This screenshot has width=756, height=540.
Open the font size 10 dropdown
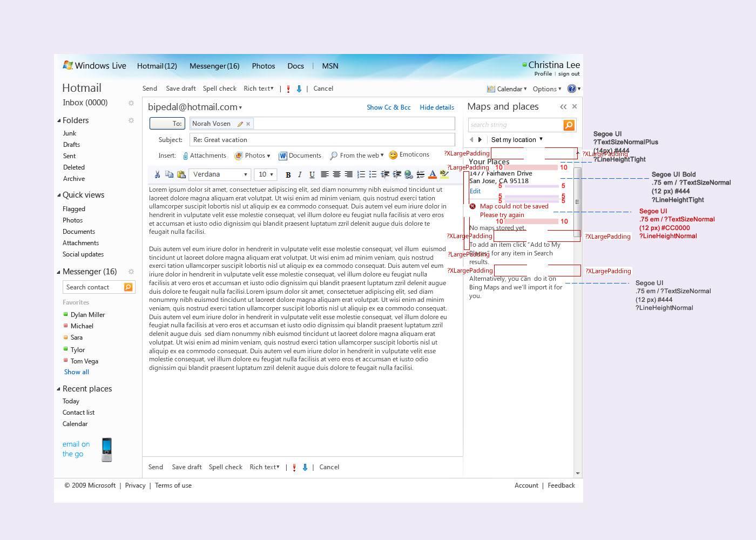pos(266,174)
